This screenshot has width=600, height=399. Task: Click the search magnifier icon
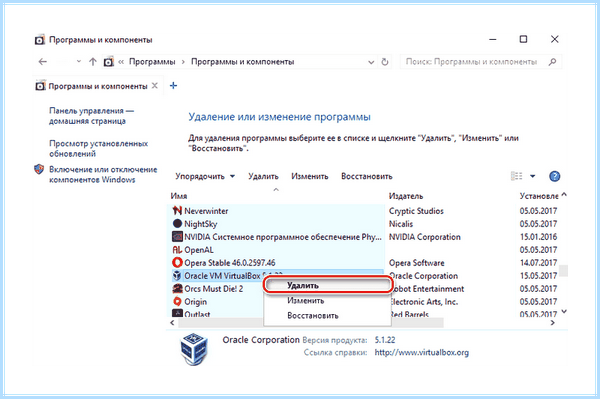point(552,62)
